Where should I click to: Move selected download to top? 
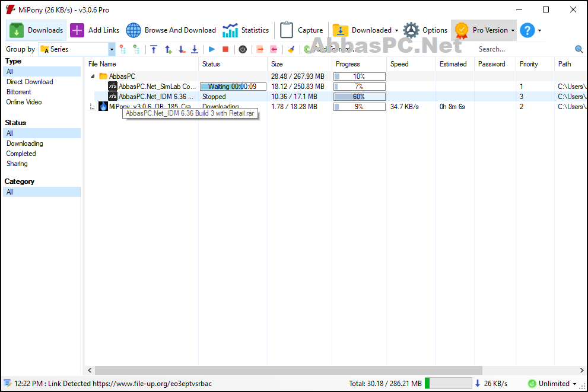pyautogui.click(x=154, y=49)
